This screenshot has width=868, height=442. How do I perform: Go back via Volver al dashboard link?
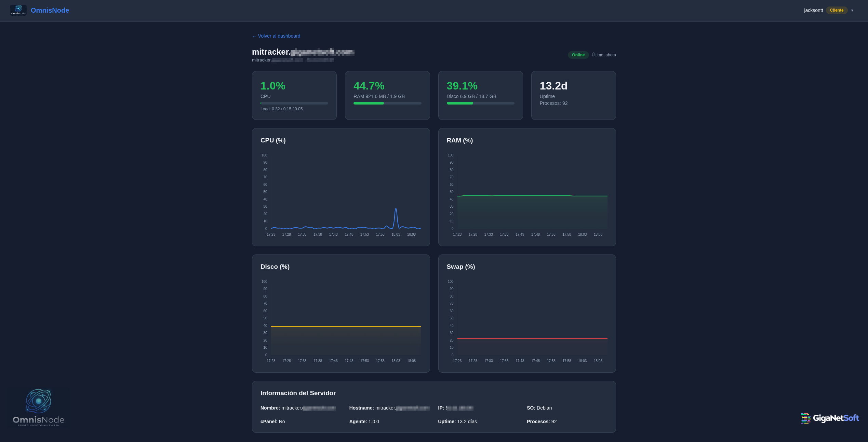coord(276,36)
